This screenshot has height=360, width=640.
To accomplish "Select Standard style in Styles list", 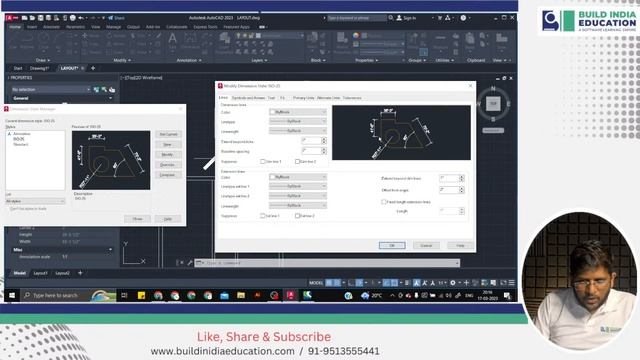I will tap(21, 144).
